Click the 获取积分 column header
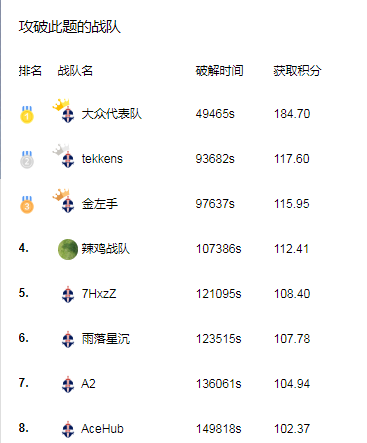 click(297, 71)
